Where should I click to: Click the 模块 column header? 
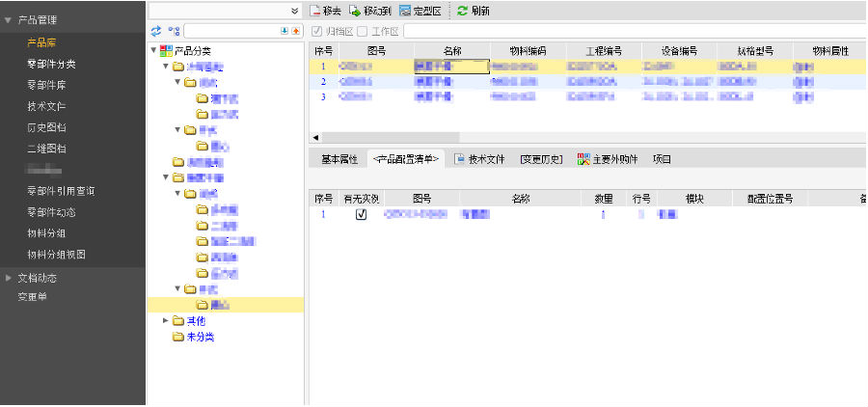tap(694, 200)
